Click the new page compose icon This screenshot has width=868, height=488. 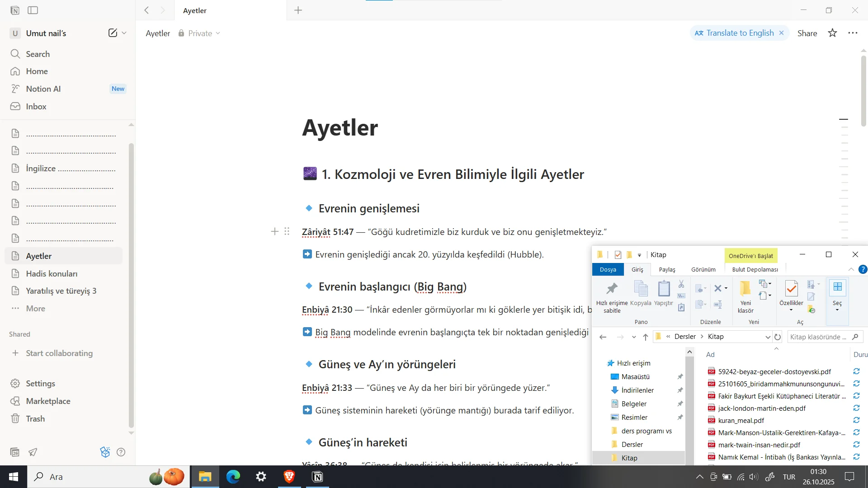tap(113, 33)
